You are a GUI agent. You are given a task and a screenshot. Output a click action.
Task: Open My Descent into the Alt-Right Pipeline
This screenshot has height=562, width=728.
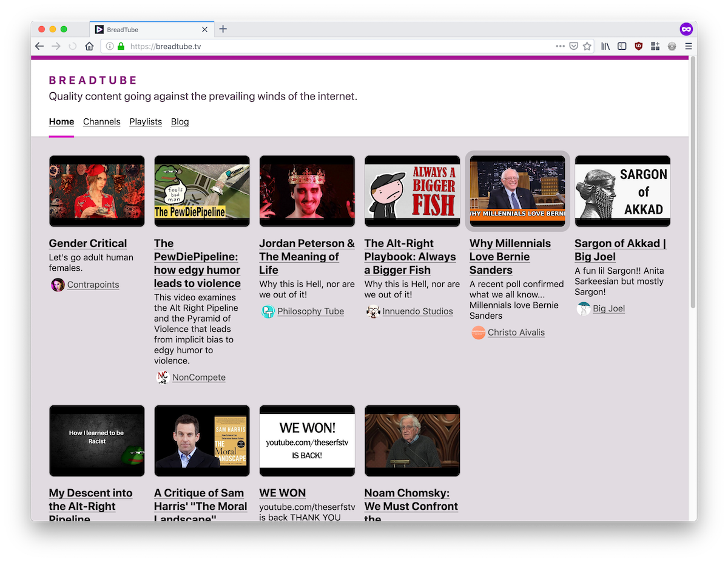point(90,505)
